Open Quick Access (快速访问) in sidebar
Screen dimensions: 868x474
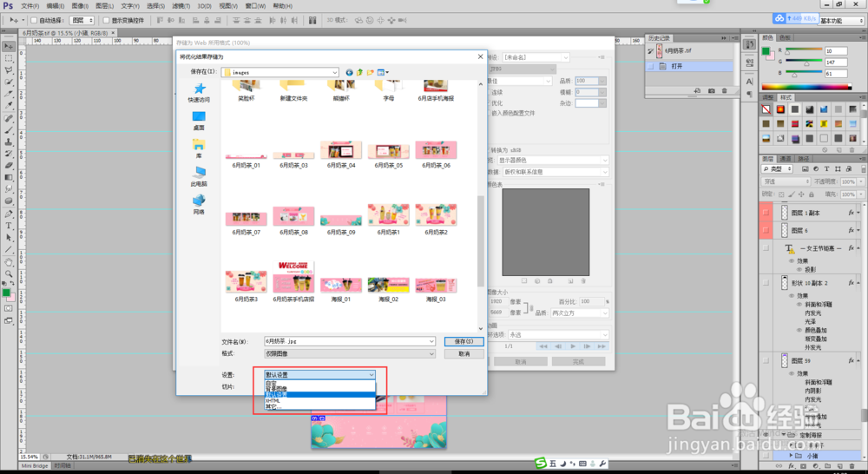pos(199,93)
